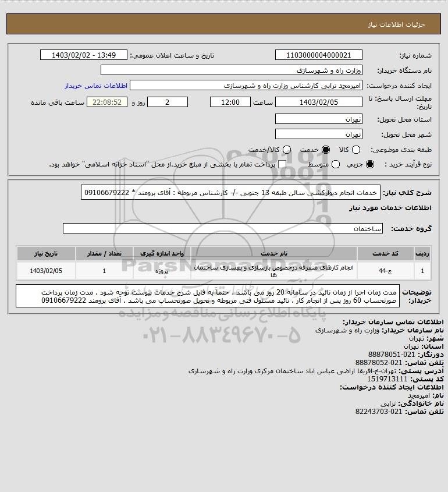Select the خدمت radio button
The width and height of the screenshot is (448, 492).
click(326, 150)
